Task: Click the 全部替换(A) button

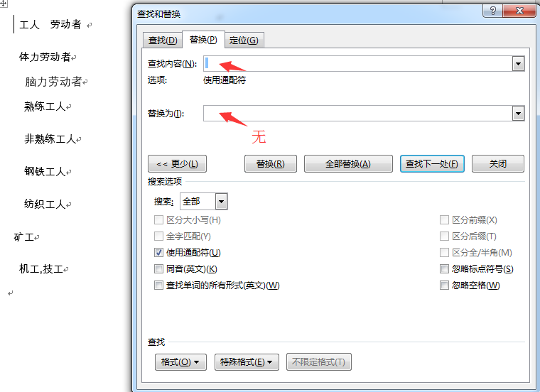Action: coord(348,163)
